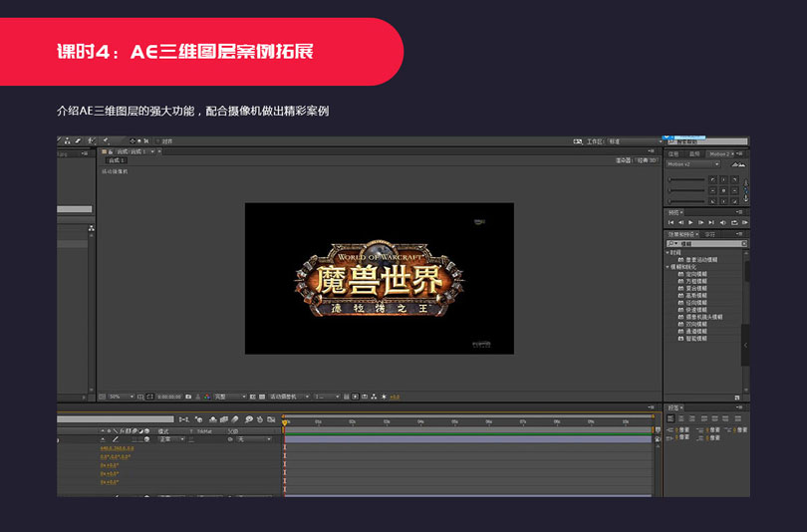Align paragraph text left in Paragraph panel

(671, 418)
